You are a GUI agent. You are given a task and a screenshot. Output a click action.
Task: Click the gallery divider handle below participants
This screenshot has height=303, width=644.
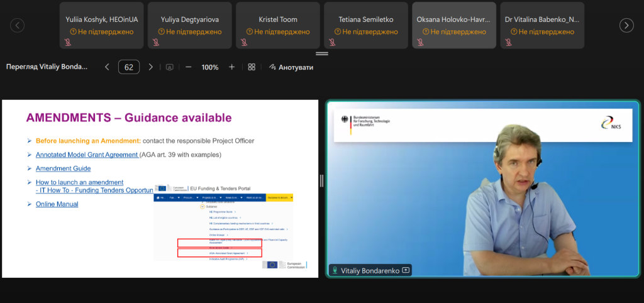pos(322,53)
